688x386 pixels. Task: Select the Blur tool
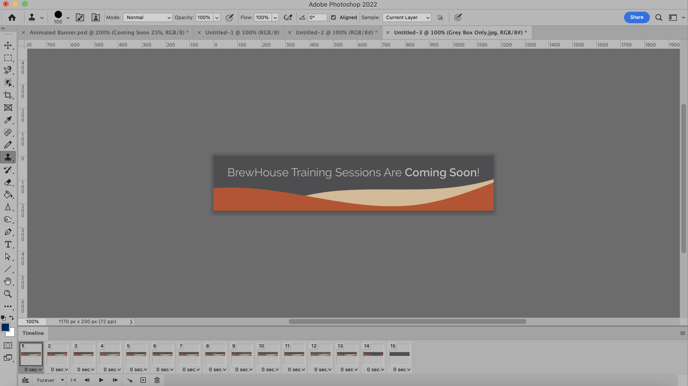pyautogui.click(x=8, y=207)
